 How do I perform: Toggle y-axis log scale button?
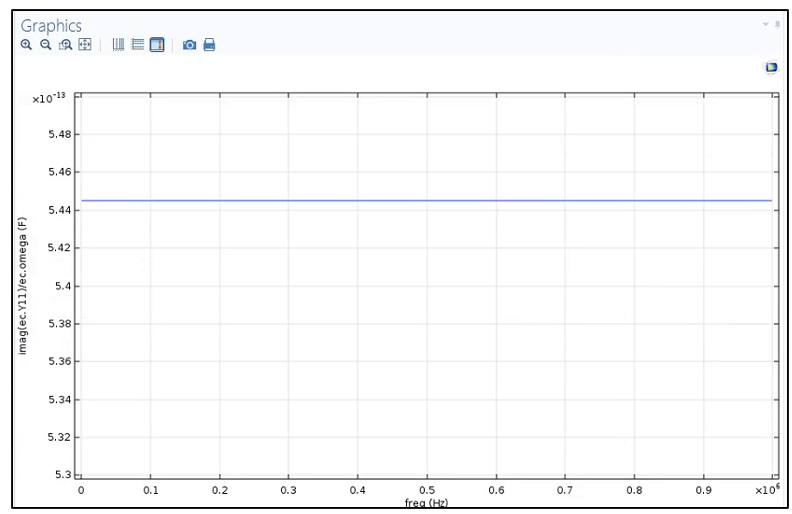tap(138, 45)
